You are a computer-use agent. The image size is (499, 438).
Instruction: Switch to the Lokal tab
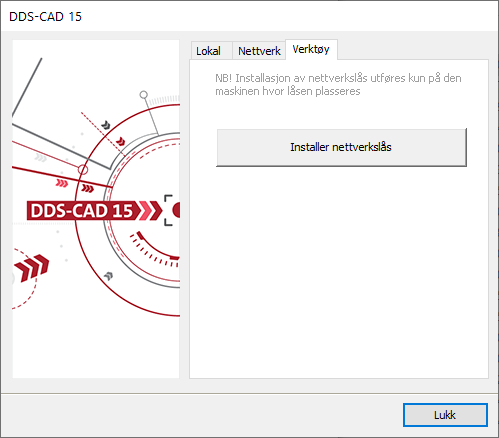pyautogui.click(x=209, y=51)
